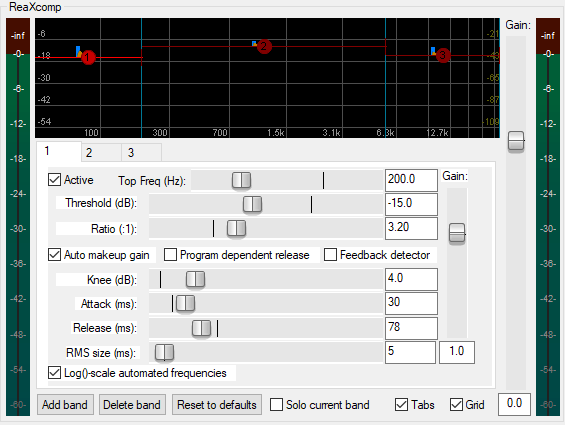The width and height of the screenshot is (565, 425).
Task: Click the 100 frequency label on graph
Action: [x=91, y=133]
